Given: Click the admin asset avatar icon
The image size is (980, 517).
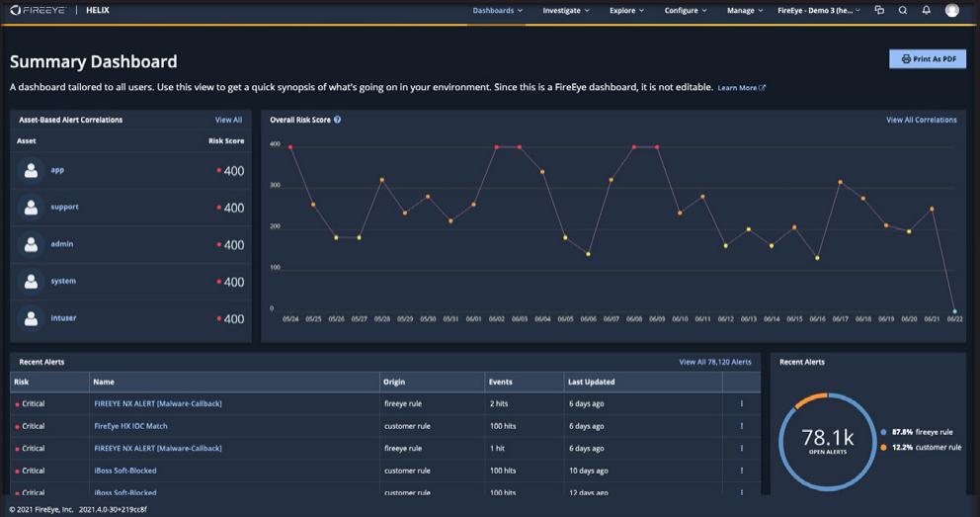Looking at the screenshot, I should (31, 244).
